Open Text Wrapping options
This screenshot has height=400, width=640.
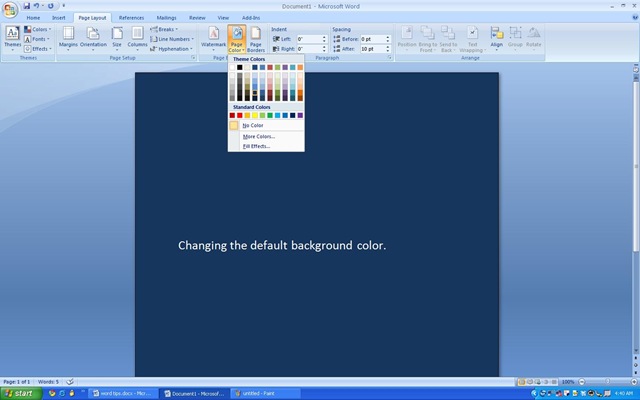[472, 39]
